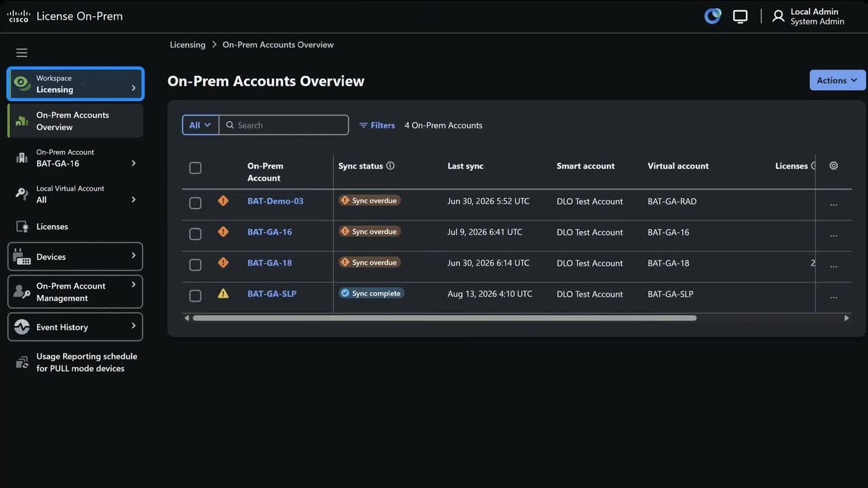Click the Sync overdue badge for BAT-Demo-03
The width and height of the screenshot is (868, 488).
point(370,201)
